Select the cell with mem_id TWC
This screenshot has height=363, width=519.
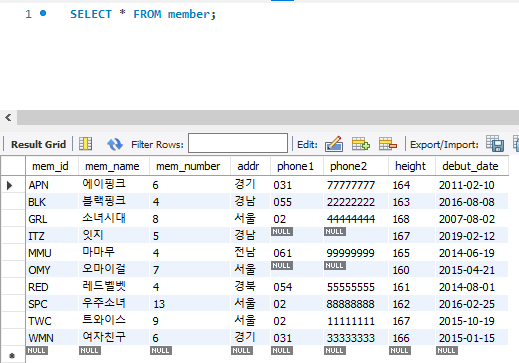[52, 321]
